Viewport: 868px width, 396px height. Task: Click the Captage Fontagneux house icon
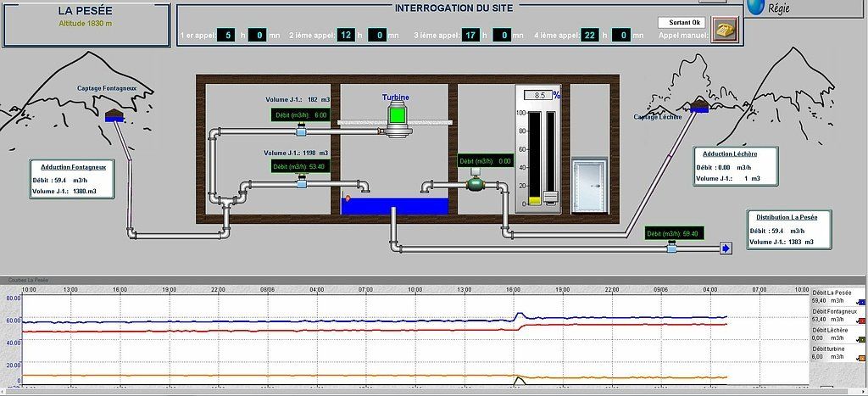tap(114, 116)
